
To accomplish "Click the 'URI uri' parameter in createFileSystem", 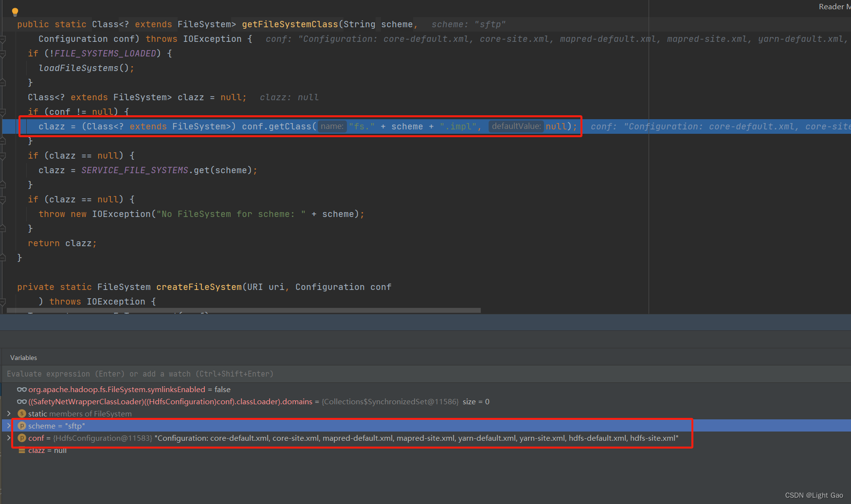I will pyautogui.click(x=266, y=287).
